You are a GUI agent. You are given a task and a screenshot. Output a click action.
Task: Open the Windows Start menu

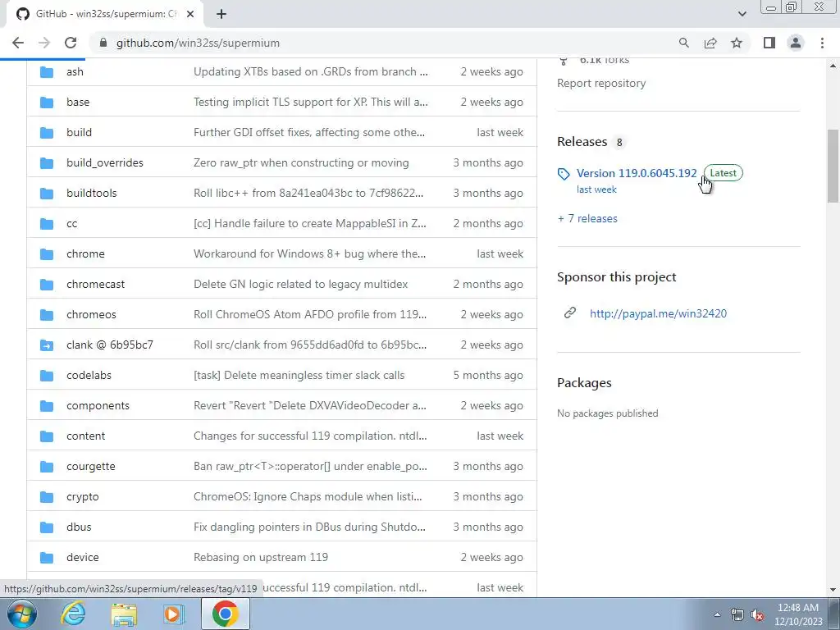coord(22,614)
